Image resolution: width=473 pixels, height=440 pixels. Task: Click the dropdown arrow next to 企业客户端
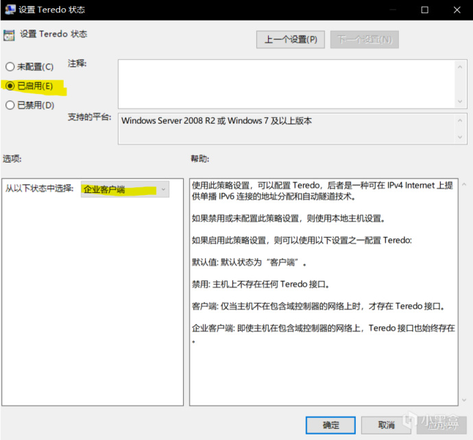click(163, 189)
